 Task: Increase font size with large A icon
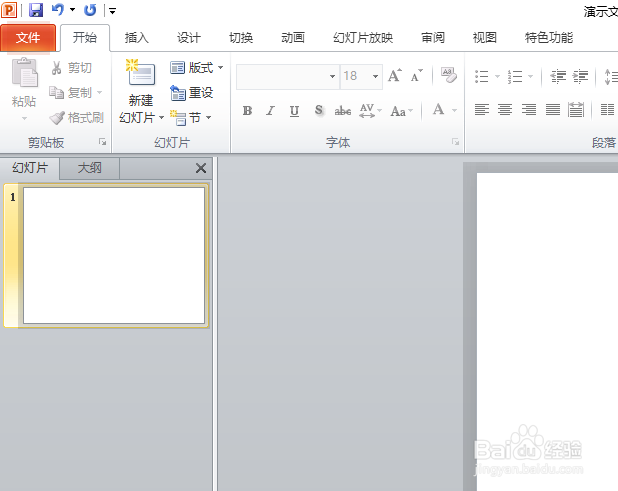click(x=395, y=75)
